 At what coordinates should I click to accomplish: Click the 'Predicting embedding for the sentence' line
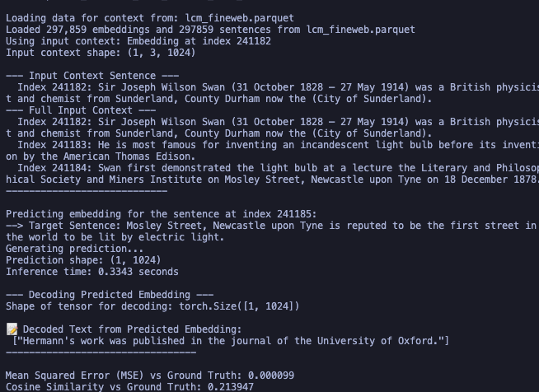(161, 214)
